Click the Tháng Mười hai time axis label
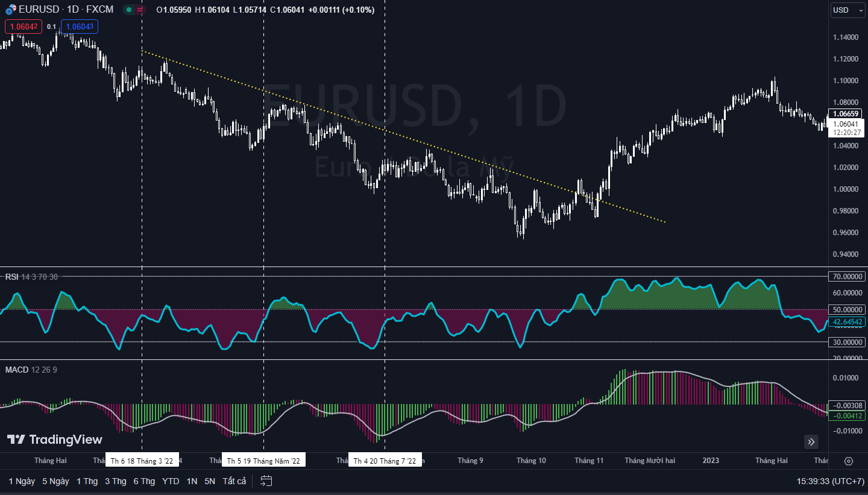 (x=650, y=461)
